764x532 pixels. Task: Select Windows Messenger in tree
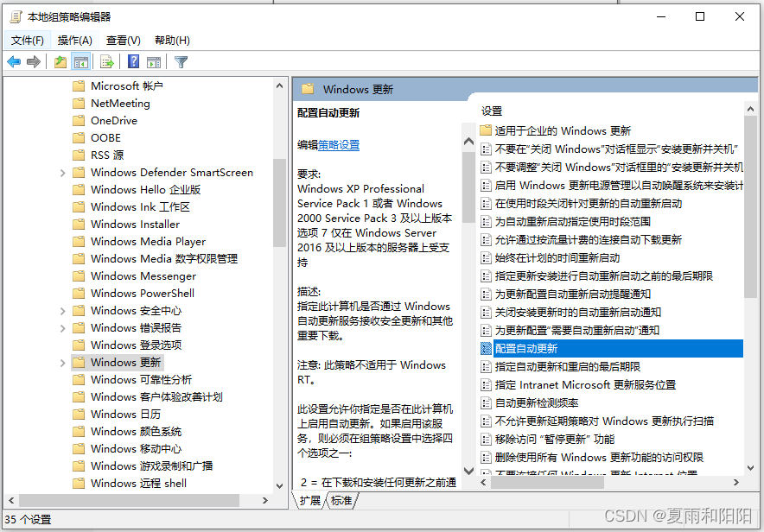click(x=143, y=276)
